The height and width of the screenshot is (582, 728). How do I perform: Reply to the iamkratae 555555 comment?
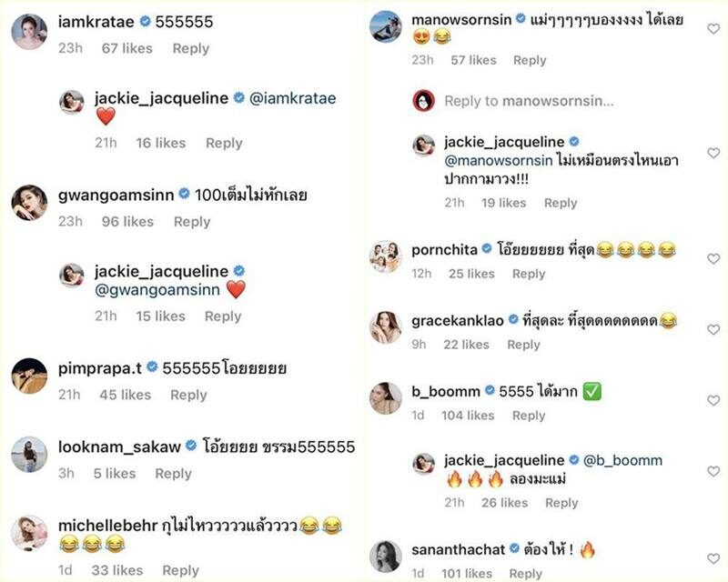[191, 48]
